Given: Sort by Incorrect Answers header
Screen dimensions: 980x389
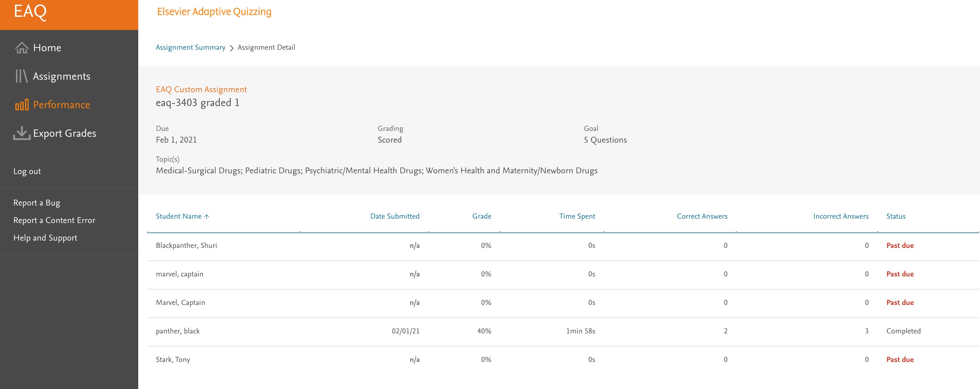Looking at the screenshot, I should tap(840, 216).
